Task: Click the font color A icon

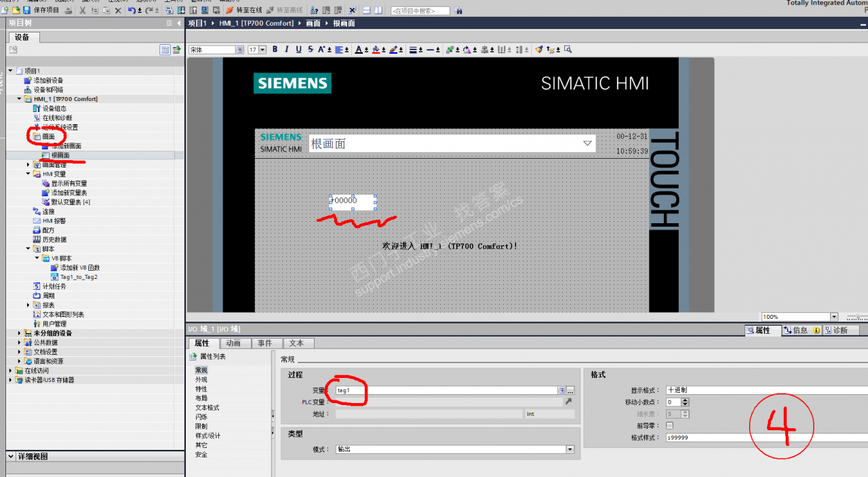Action: pos(359,50)
